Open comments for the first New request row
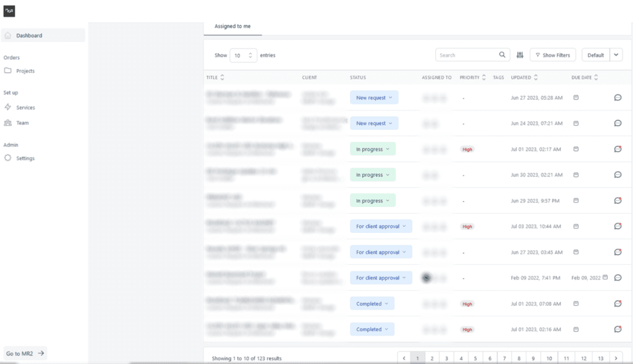 [x=617, y=98]
